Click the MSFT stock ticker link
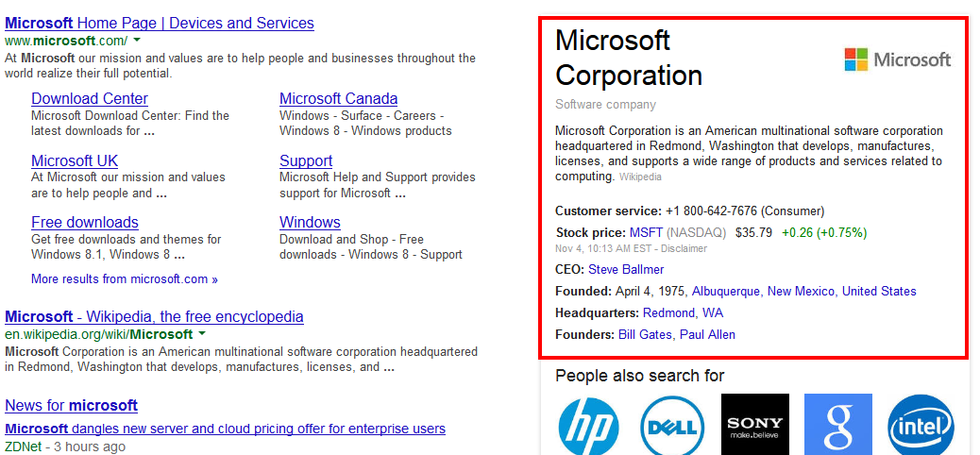The width and height of the screenshot is (980, 455). (646, 233)
